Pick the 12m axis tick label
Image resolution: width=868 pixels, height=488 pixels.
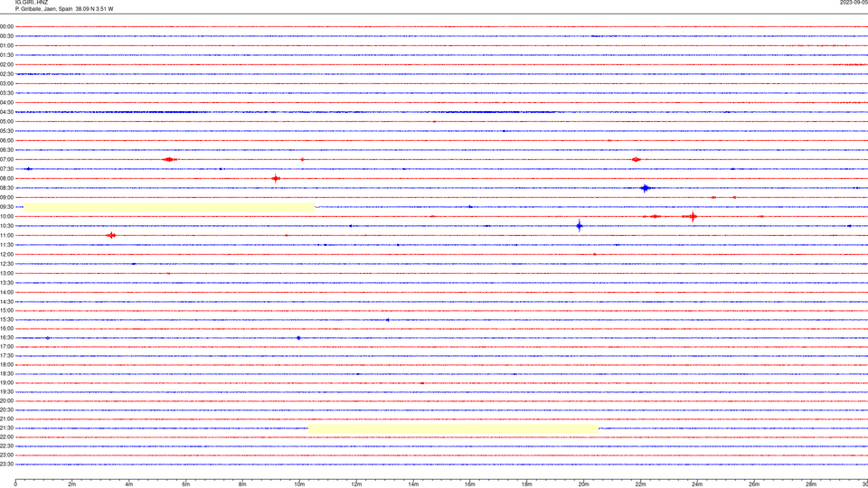[x=356, y=484]
